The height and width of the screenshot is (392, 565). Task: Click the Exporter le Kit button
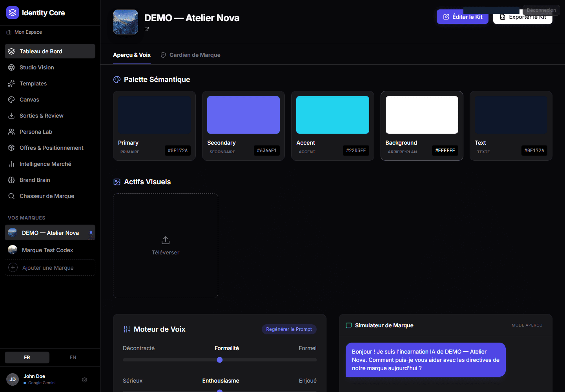click(x=523, y=17)
